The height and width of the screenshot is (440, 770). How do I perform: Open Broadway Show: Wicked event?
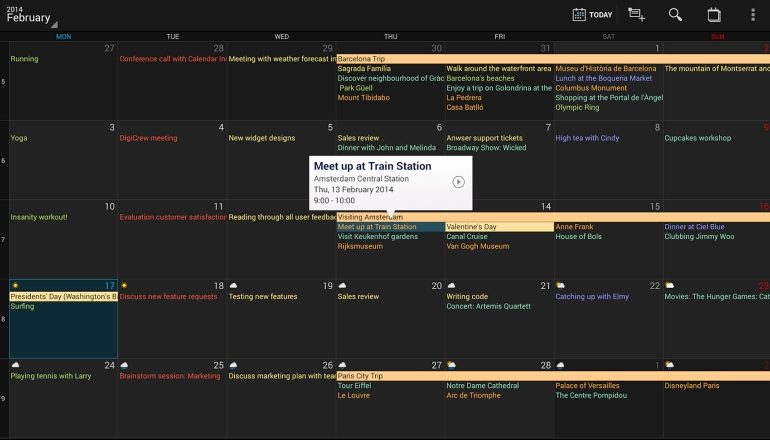pos(486,148)
